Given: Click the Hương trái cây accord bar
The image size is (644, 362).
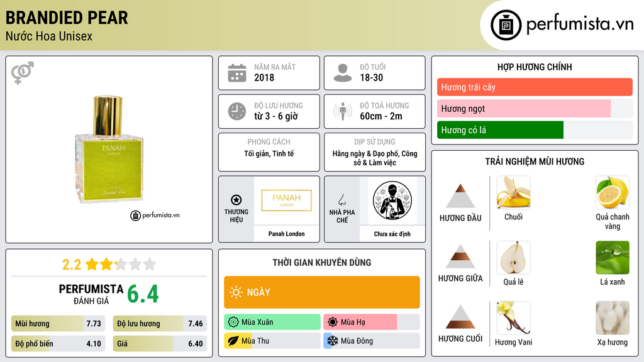Looking at the screenshot, I should pos(535,87).
